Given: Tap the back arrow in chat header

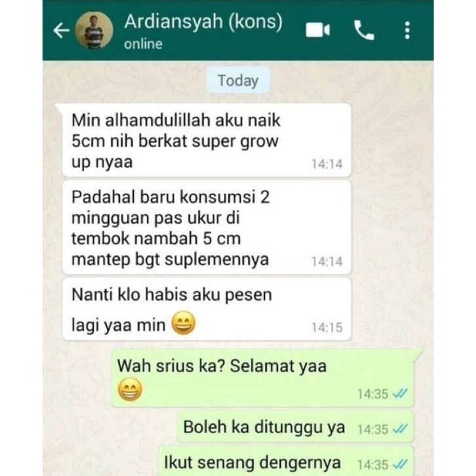Looking at the screenshot, I should tap(62, 30).
